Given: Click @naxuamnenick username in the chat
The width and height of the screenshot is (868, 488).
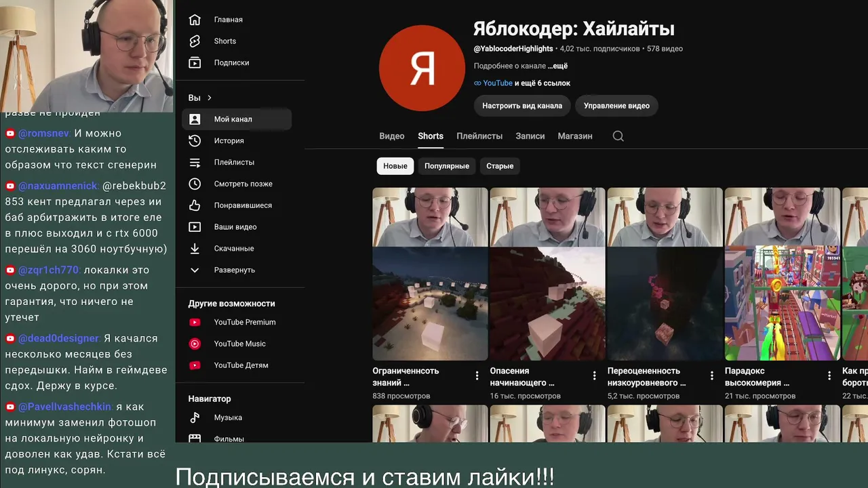Looking at the screenshot, I should 59,186.
